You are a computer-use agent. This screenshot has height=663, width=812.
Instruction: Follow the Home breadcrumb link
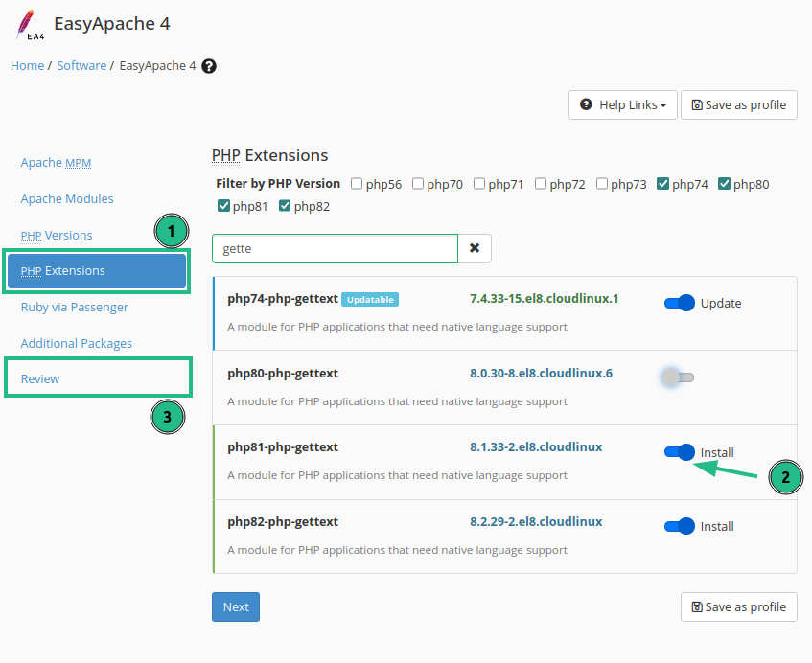(x=27, y=66)
